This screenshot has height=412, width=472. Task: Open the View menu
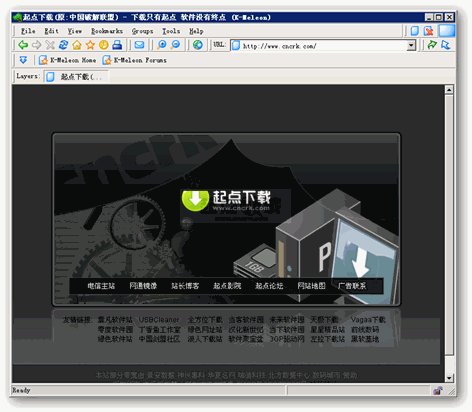75,31
